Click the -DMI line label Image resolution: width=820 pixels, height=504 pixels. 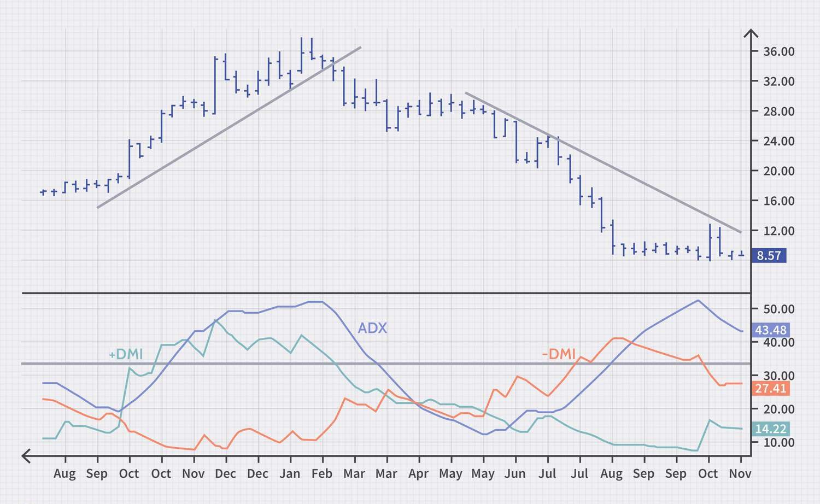(x=559, y=354)
